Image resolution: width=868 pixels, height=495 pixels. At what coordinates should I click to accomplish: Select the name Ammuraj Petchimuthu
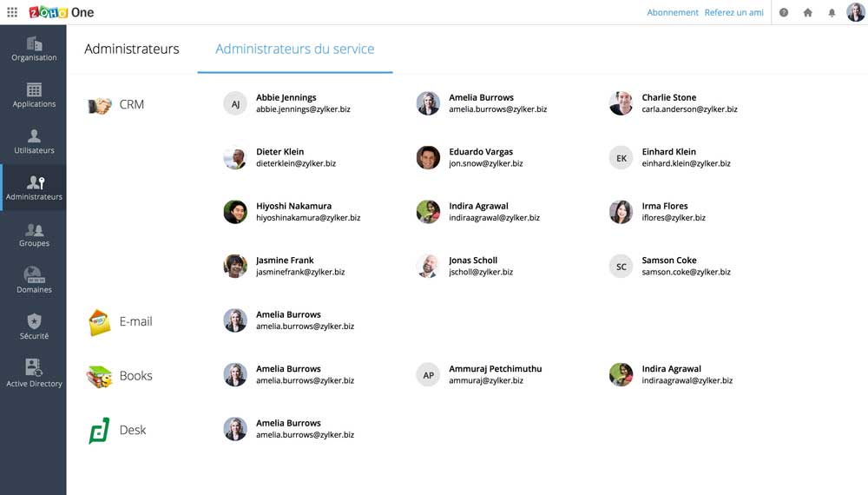tap(495, 369)
